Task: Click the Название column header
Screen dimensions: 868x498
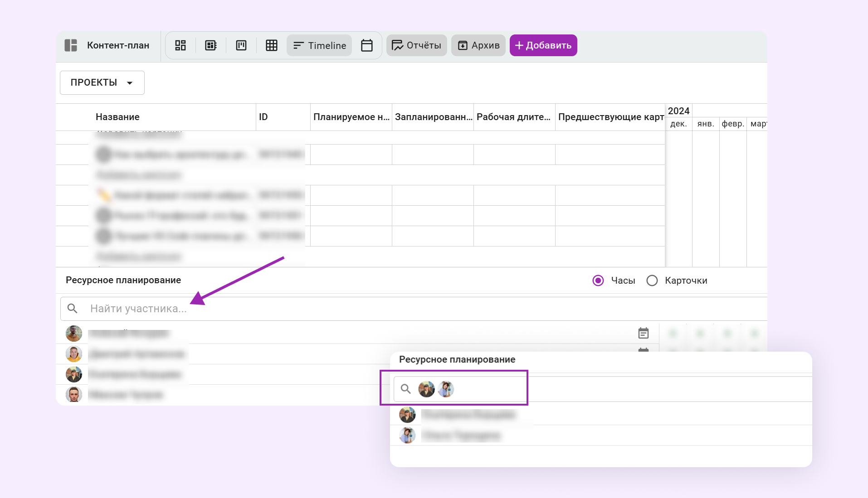Action: point(117,117)
